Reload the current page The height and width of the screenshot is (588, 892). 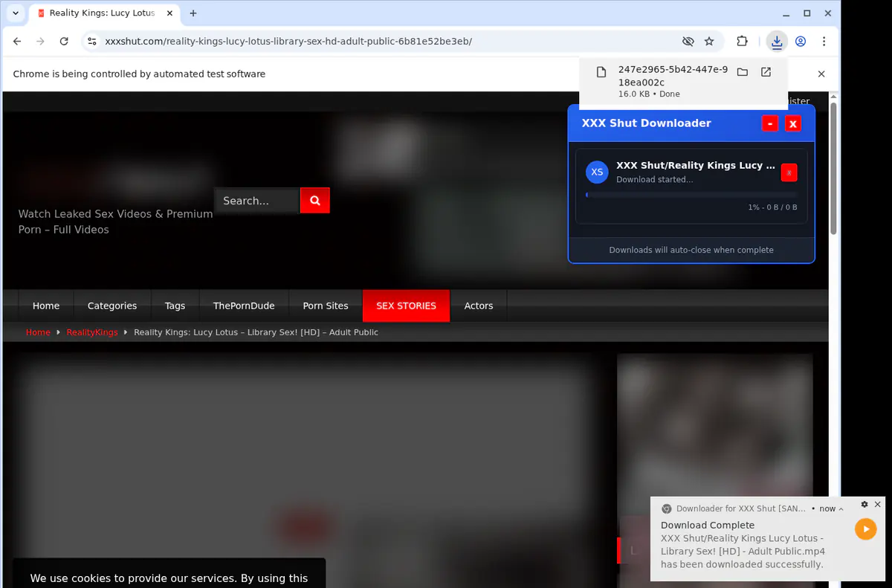pyautogui.click(x=64, y=42)
